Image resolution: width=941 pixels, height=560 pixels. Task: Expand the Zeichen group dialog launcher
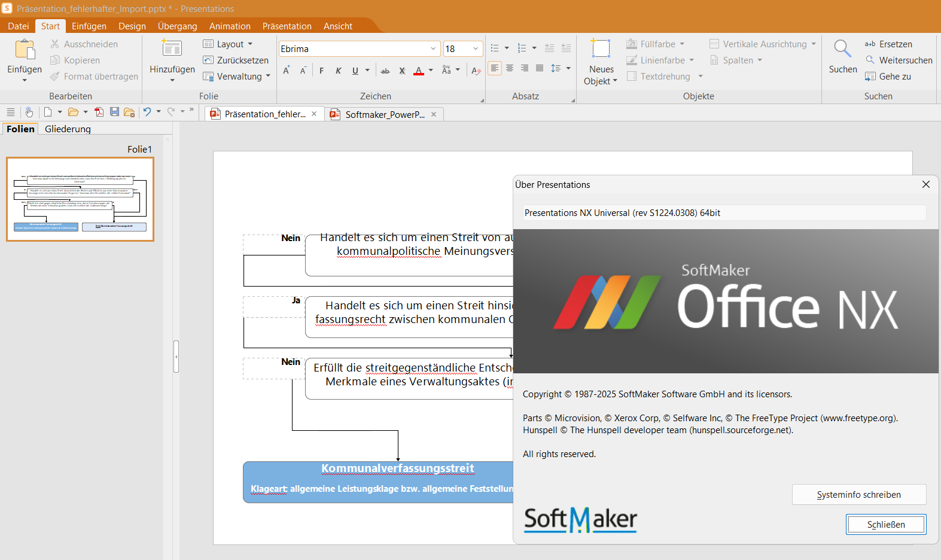point(482,100)
